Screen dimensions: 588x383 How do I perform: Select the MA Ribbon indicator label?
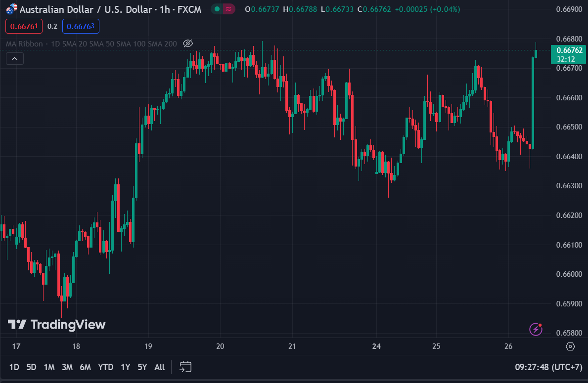click(x=24, y=44)
